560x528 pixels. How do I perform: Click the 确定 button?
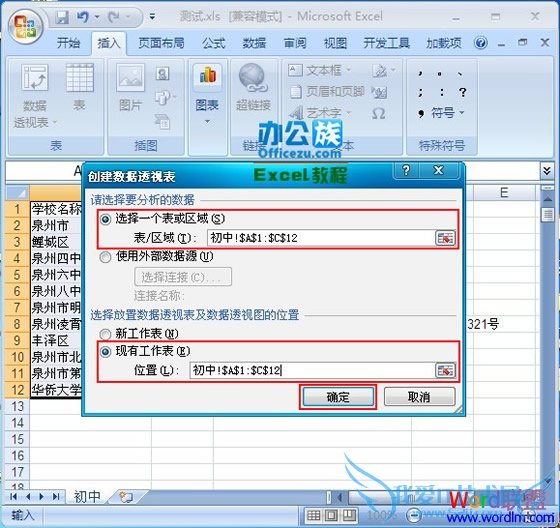(338, 397)
